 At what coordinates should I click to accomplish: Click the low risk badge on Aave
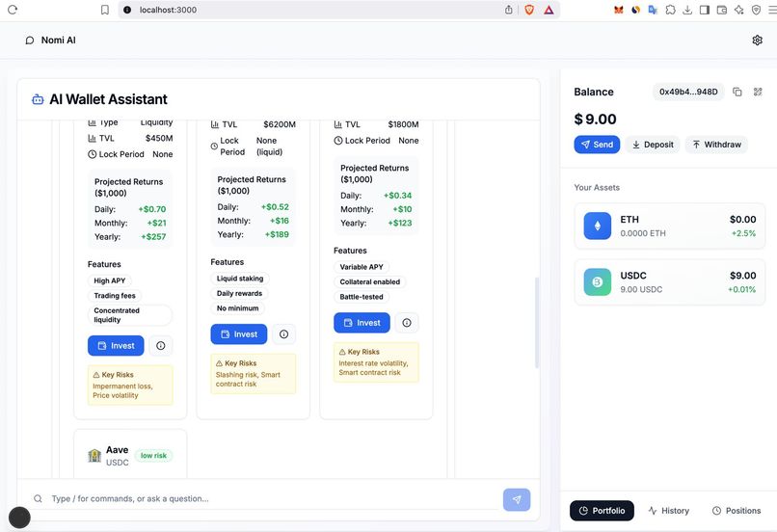pyautogui.click(x=153, y=455)
